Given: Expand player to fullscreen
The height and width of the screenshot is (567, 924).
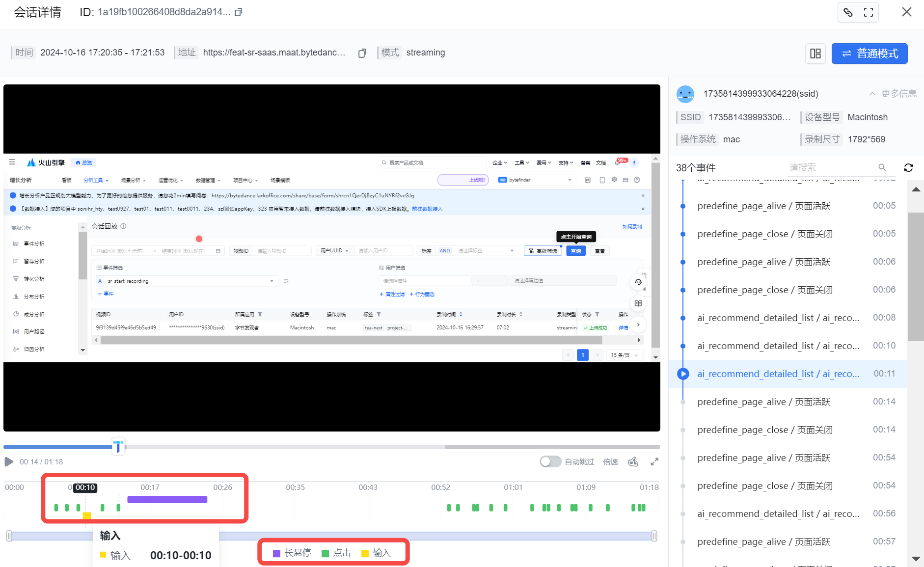Looking at the screenshot, I should pyautogui.click(x=654, y=461).
